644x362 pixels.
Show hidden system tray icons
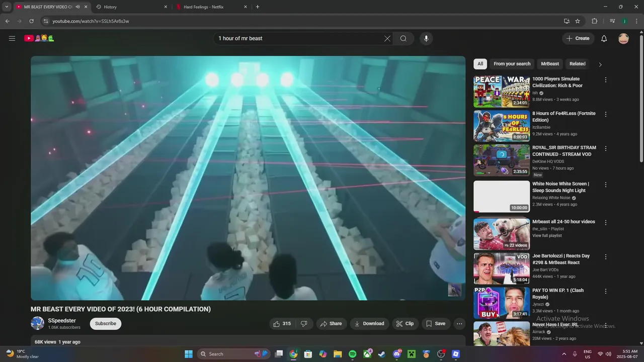coord(563,354)
